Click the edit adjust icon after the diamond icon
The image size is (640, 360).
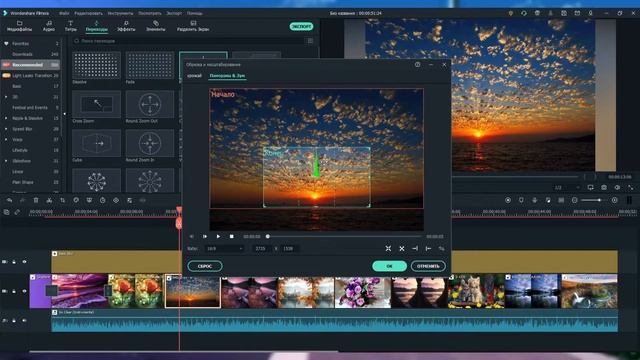click(x=129, y=200)
